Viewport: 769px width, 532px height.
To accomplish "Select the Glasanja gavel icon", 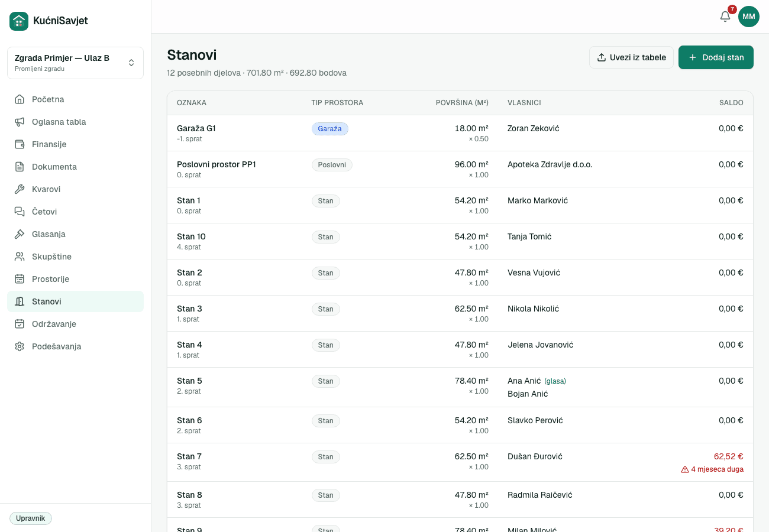I will [x=20, y=234].
